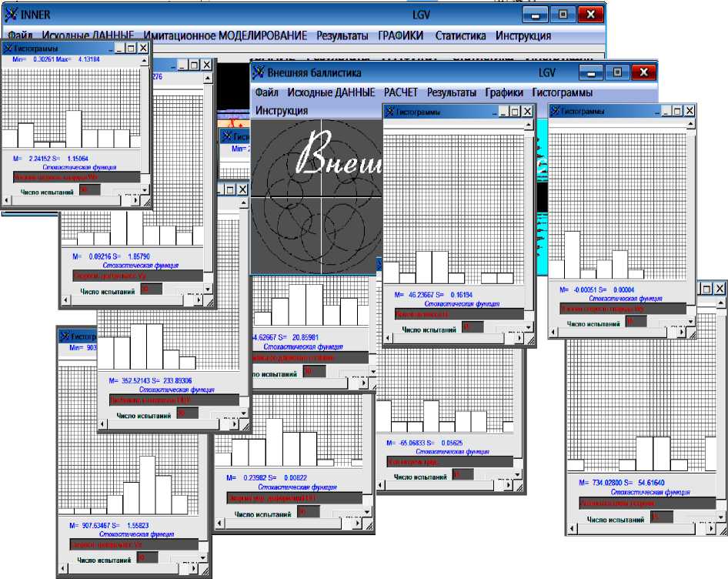Viewport: 728px width, 579px height.
Task: Open Результаты menu in Внешняя баллистика
Action: [x=451, y=92]
